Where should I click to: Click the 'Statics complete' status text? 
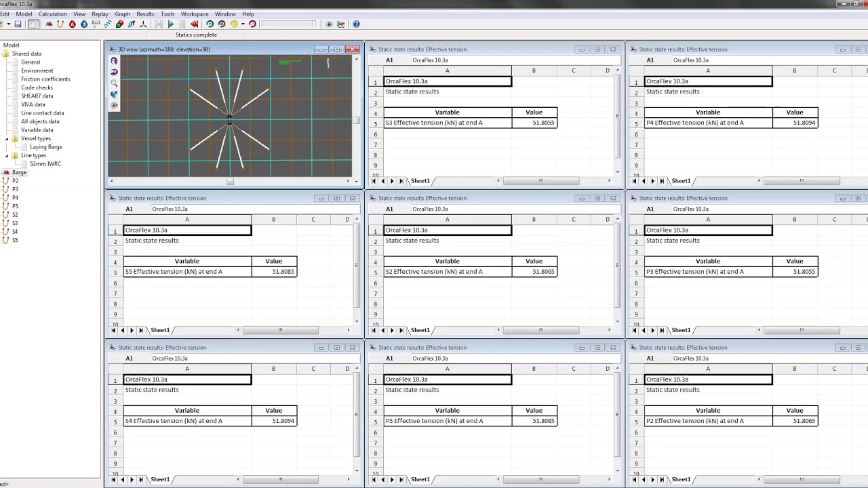196,35
